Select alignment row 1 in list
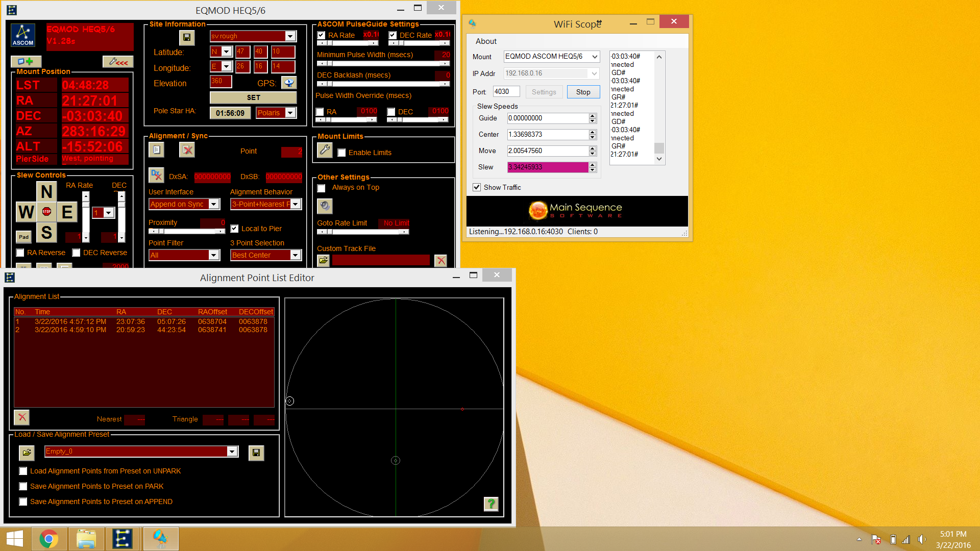Image resolution: width=980 pixels, height=551 pixels. pyautogui.click(x=144, y=321)
